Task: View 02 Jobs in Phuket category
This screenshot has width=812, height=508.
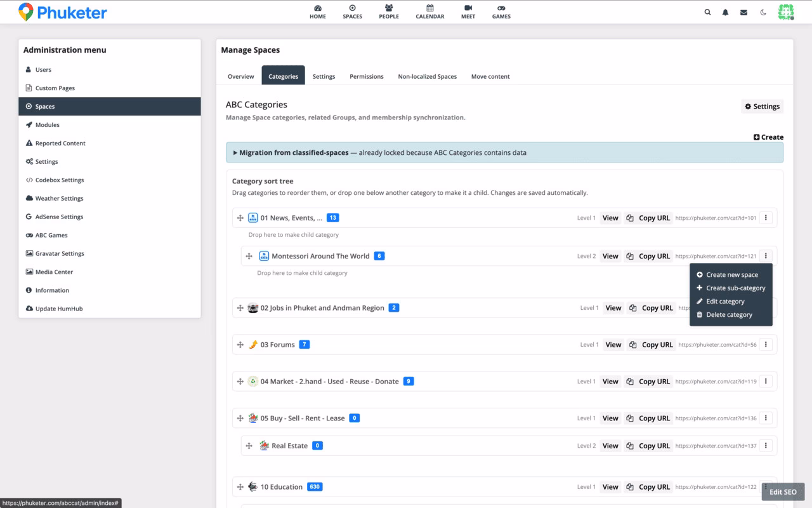Action: [x=613, y=308]
